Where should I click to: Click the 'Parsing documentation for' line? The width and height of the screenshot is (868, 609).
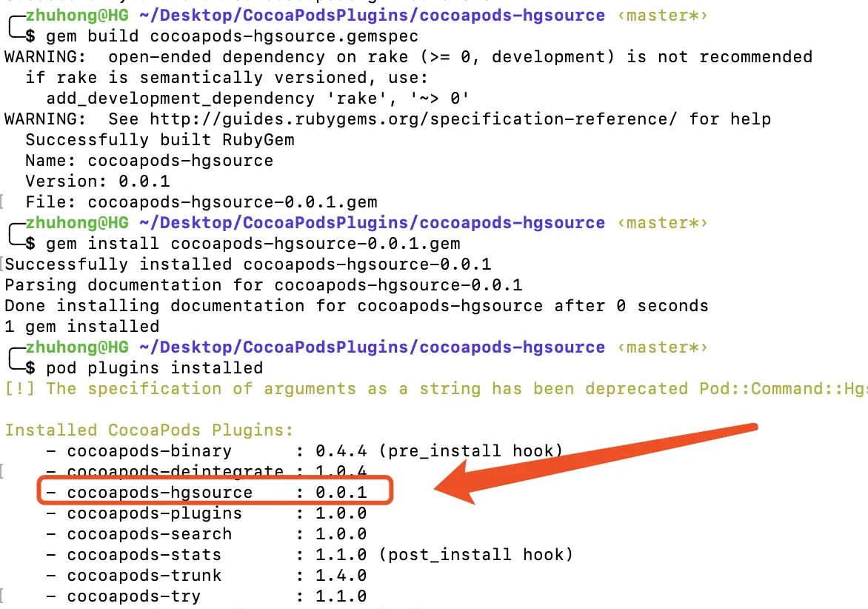coord(264,285)
